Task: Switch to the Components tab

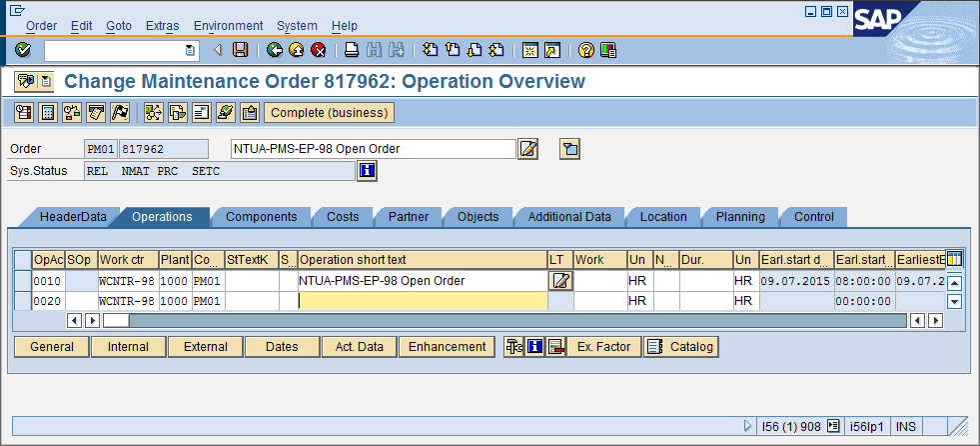Action: point(262,216)
